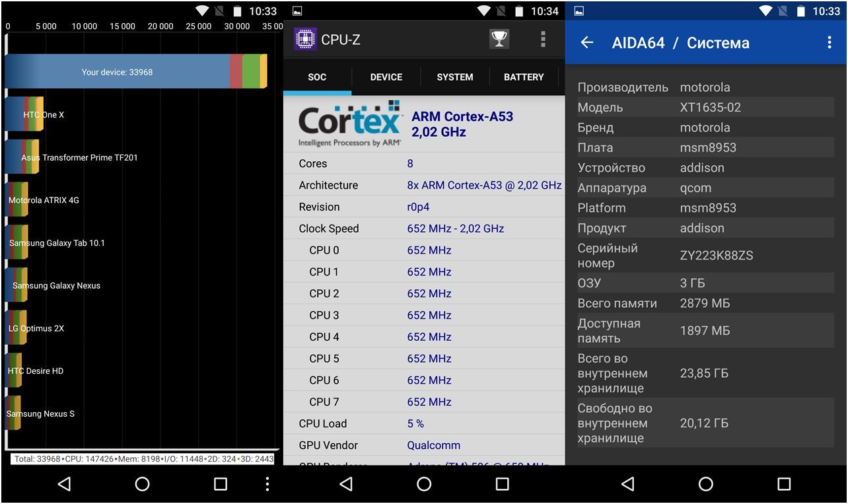Select the HTC One X benchmark bar
Image resolution: width=848 pixels, height=504 pixels.
tap(24, 115)
